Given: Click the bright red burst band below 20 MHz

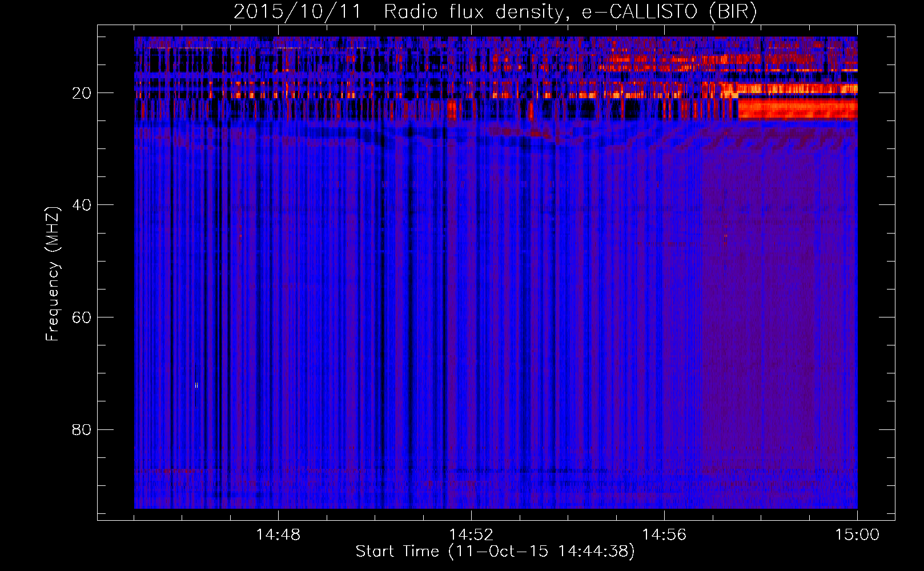Looking at the screenshot, I should (x=798, y=108).
